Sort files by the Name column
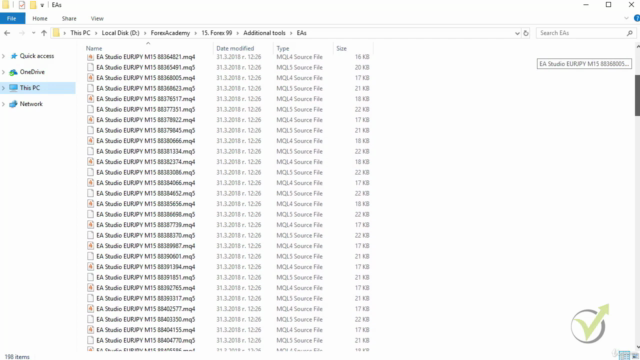 click(94, 48)
